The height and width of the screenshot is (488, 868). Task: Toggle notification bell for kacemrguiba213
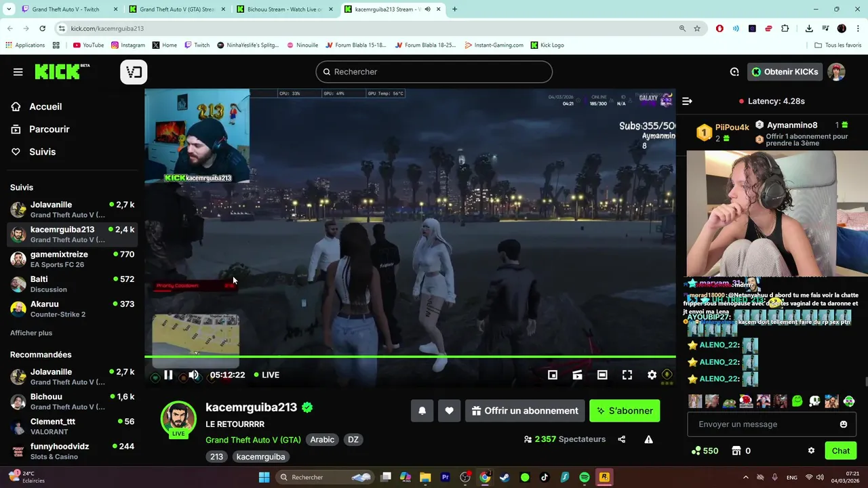[x=422, y=411]
